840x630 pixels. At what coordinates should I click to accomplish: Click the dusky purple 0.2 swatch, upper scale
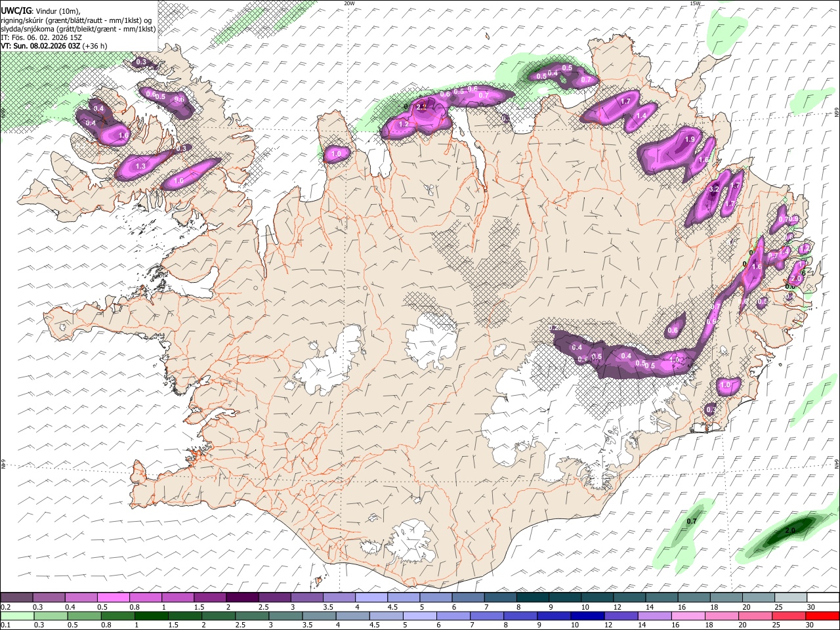point(16,597)
